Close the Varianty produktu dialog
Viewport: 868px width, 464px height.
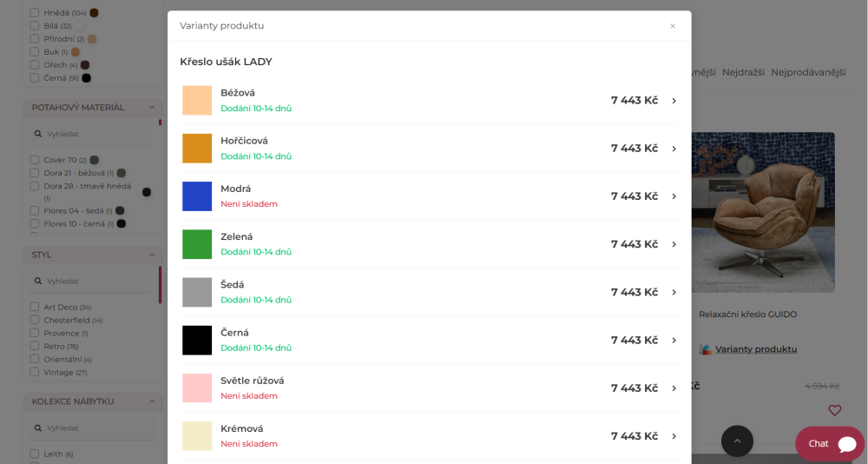[x=673, y=26]
